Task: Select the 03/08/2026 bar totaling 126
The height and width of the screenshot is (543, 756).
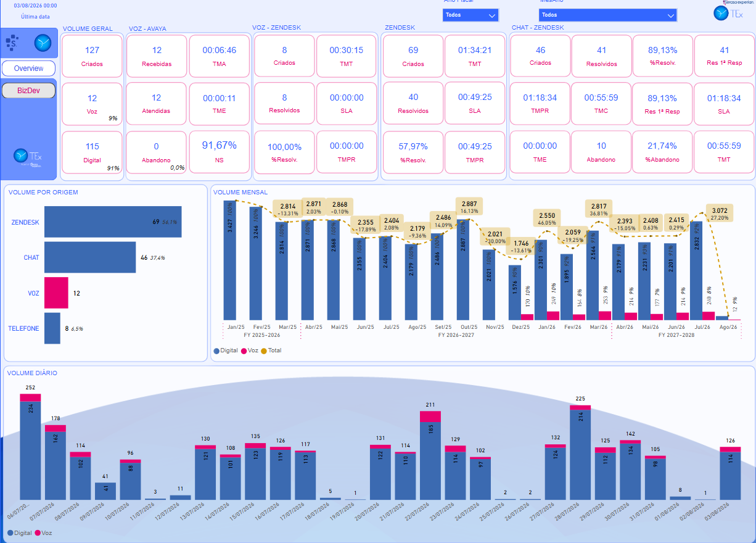Action: coord(731,473)
